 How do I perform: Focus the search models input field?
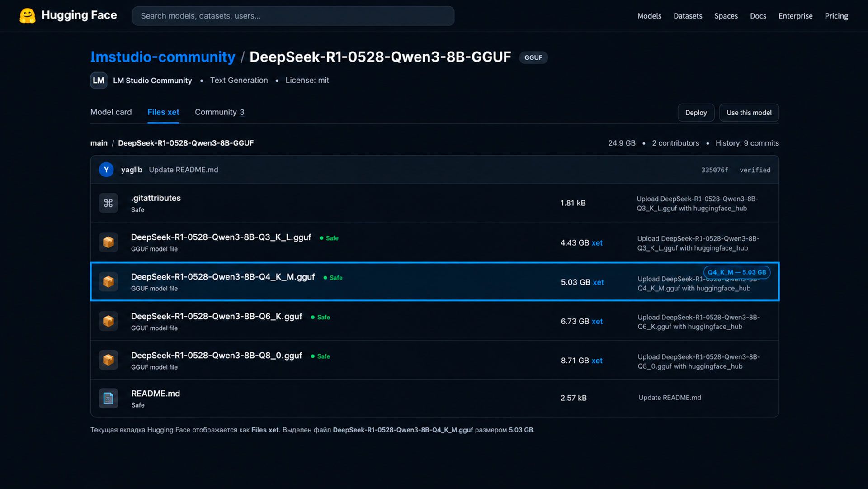coord(293,16)
